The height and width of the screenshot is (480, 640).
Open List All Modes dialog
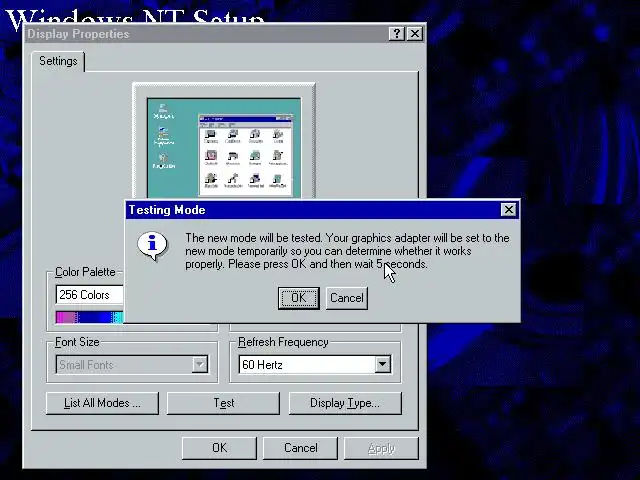[x=102, y=403]
